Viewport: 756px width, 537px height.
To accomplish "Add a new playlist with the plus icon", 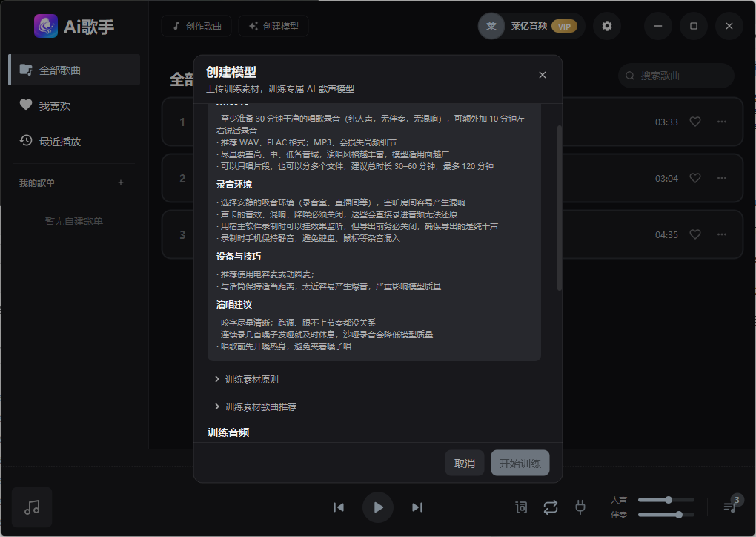I will [x=121, y=183].
